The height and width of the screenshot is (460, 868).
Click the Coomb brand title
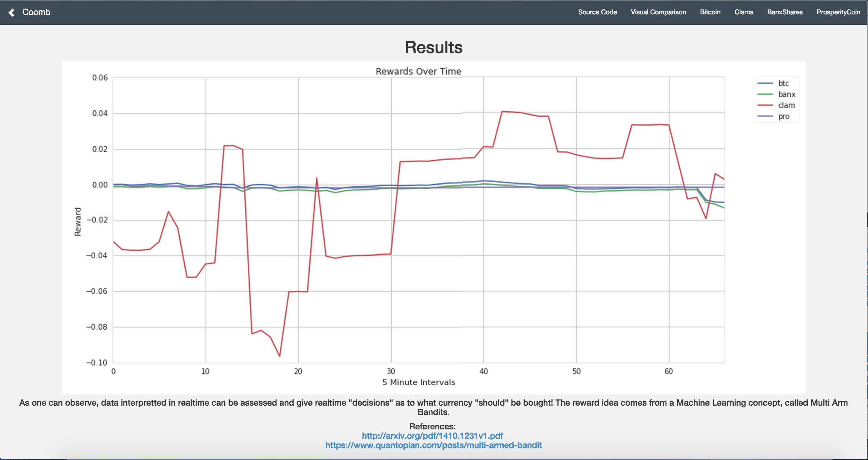(x=36, y=12)
